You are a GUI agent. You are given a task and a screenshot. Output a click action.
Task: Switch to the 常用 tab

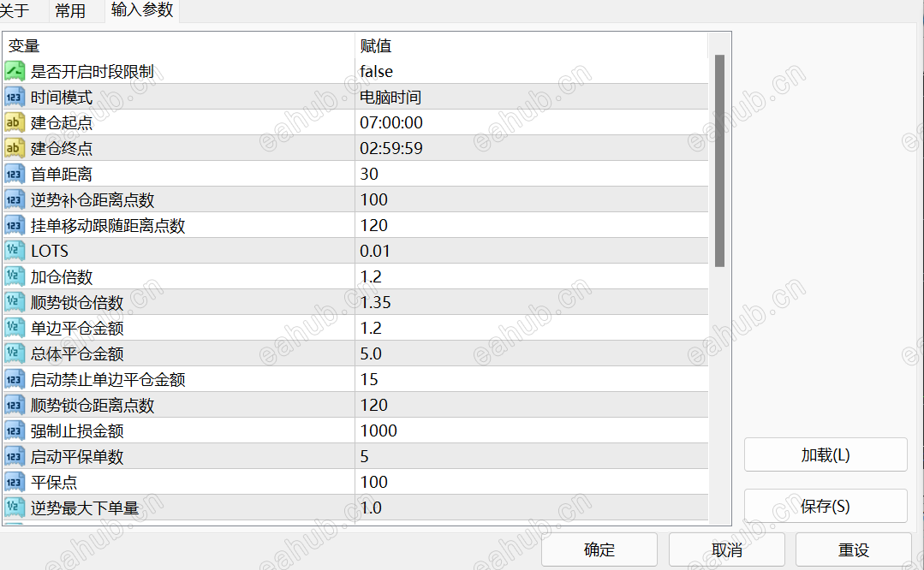point(70,10)
